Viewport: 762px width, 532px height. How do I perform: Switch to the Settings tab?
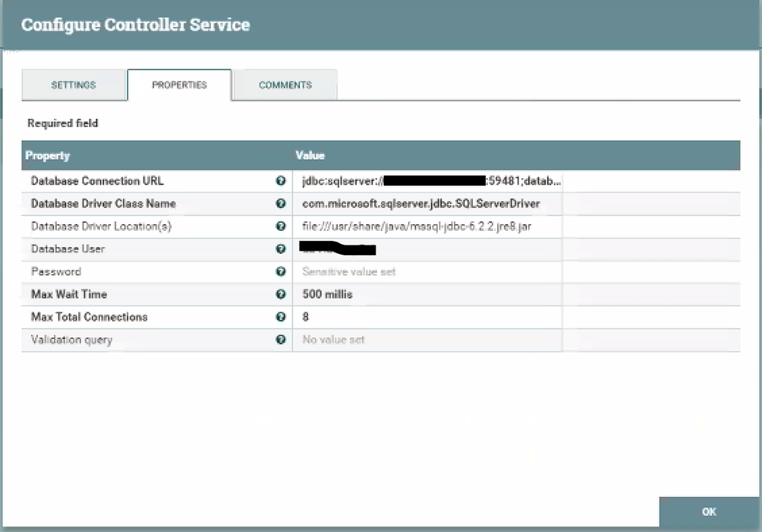(x=73, y=85)
